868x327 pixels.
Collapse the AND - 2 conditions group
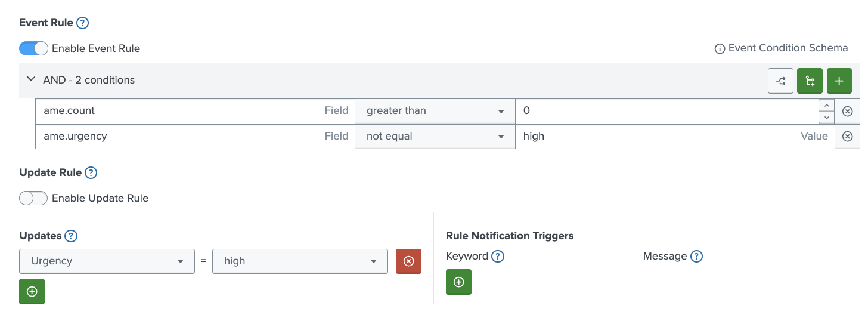(x=31, y=79)
